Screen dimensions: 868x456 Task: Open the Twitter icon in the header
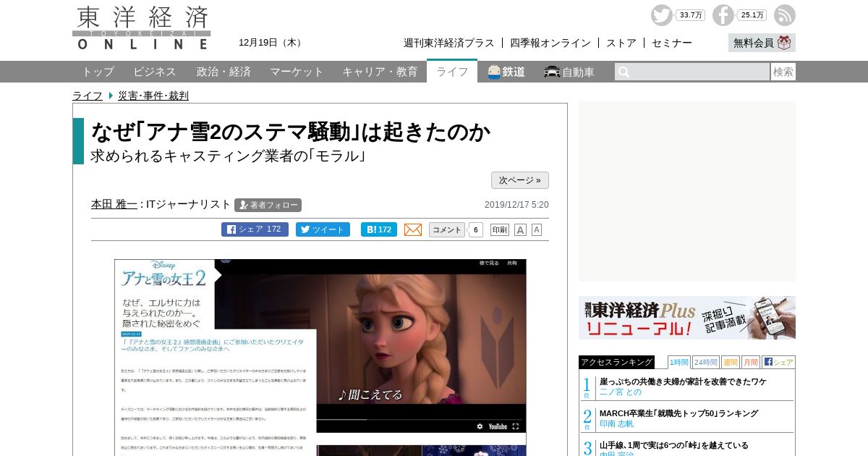[x=661, y=15]
